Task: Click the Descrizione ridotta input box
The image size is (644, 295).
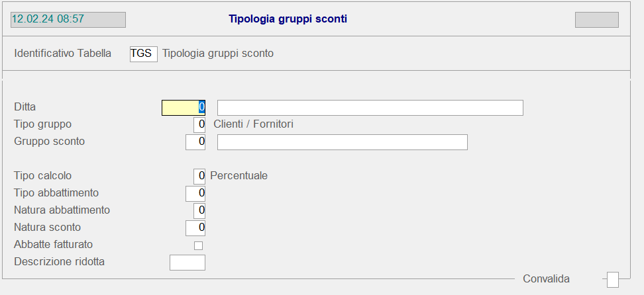Action: [188, 263]
